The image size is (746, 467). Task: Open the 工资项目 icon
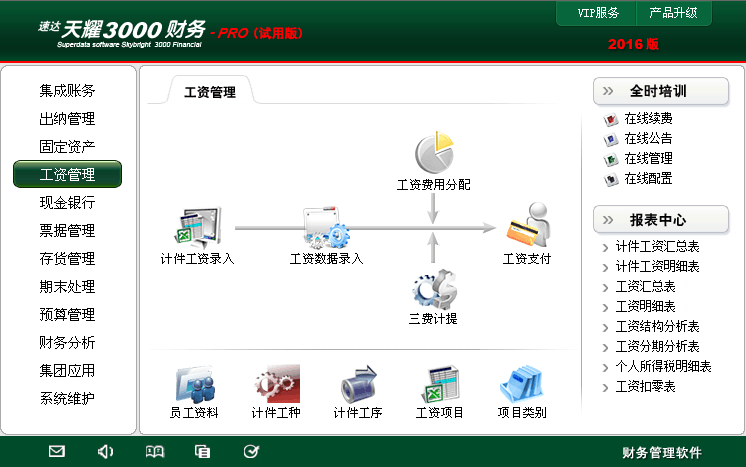[x=440, y=384]
